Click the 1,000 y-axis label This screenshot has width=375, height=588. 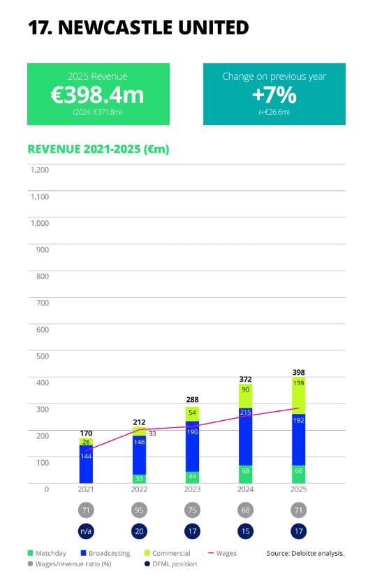[40, 223]
